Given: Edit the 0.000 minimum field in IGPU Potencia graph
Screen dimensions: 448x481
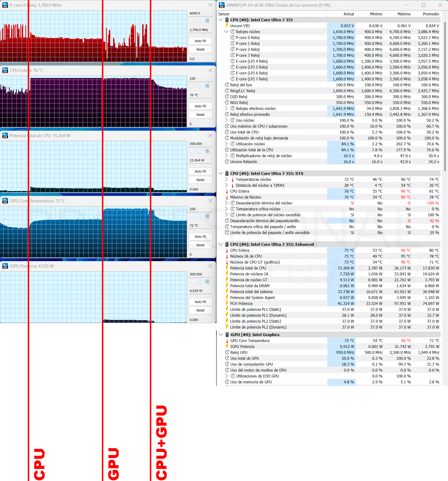Looking at the screenshot, I should (200, 320).
